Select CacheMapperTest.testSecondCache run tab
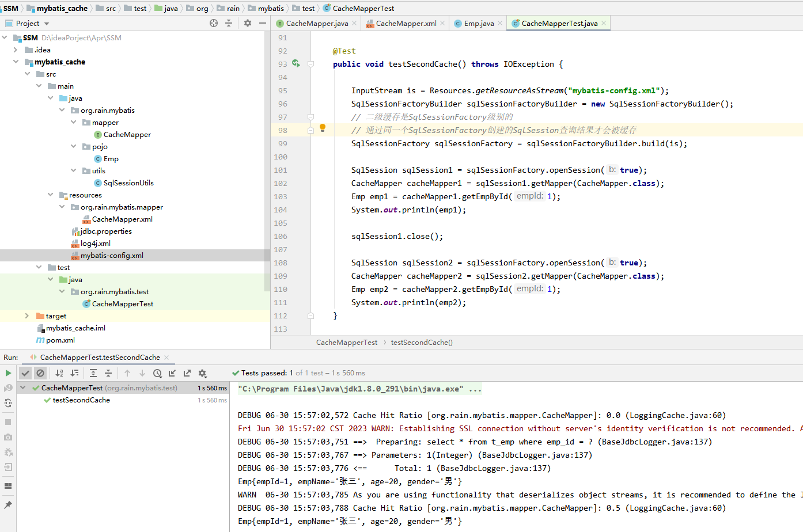This screenshot has width=803, height=532. pos(99,358)
